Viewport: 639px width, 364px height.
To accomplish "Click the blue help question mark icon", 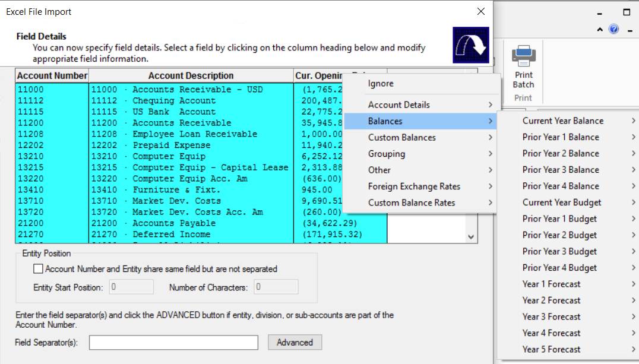I will [613, 29].
